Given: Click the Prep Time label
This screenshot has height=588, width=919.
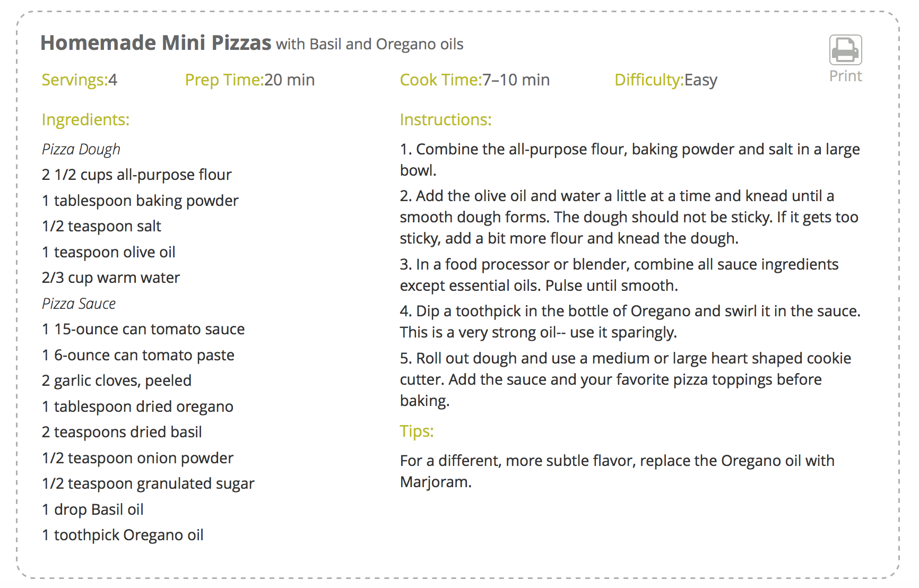Looking at the screenshot, I should [224, 80].
